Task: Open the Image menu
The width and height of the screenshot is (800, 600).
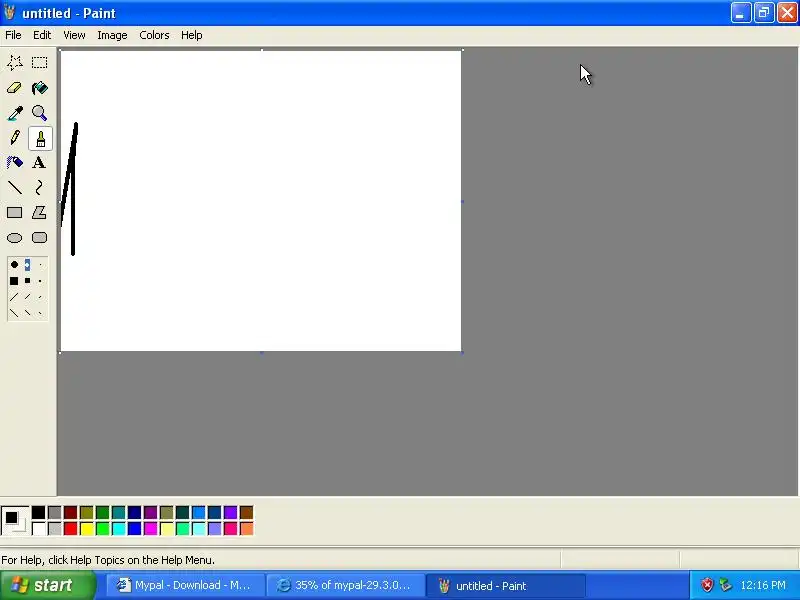Action: pyautogui.click(x=112, y=35)
